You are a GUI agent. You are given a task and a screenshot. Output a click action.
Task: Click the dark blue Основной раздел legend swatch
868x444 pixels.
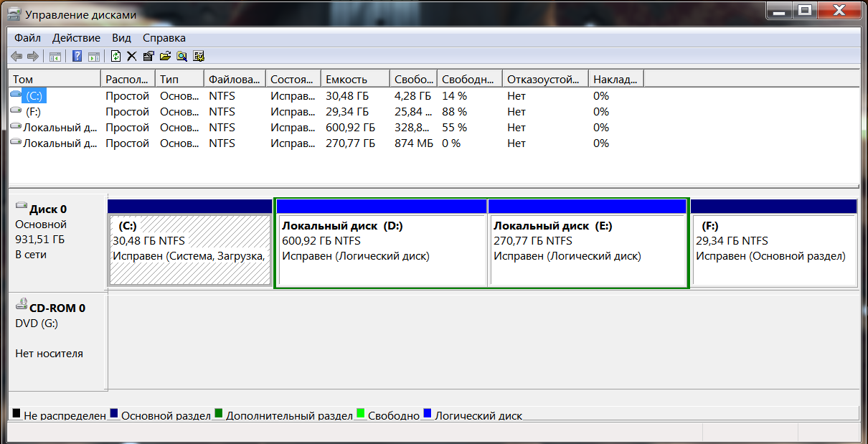coord(113,414)
